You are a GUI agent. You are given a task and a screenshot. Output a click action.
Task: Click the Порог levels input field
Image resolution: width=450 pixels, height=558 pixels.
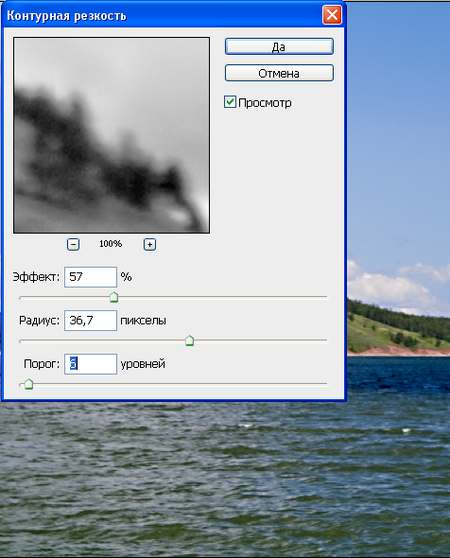coord(90,364)
